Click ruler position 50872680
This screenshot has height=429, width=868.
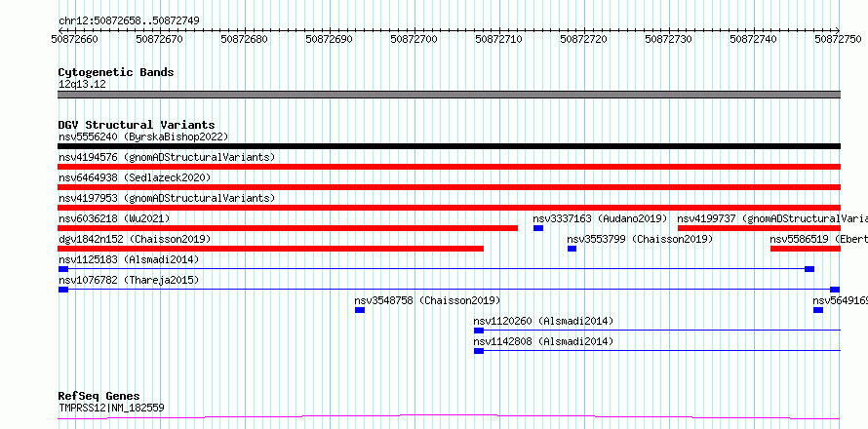[244, 39]
